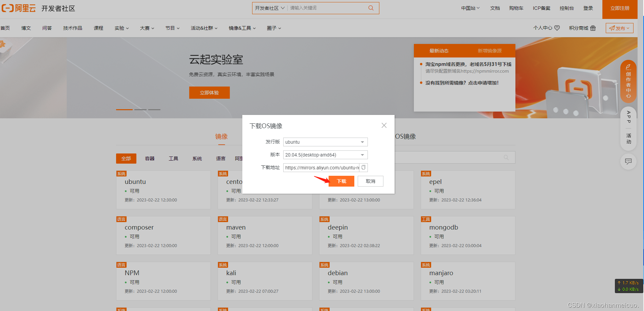Screen dimensions: 644x311
Task: Go to 首页 in navigation
Action: click(5, 28)
